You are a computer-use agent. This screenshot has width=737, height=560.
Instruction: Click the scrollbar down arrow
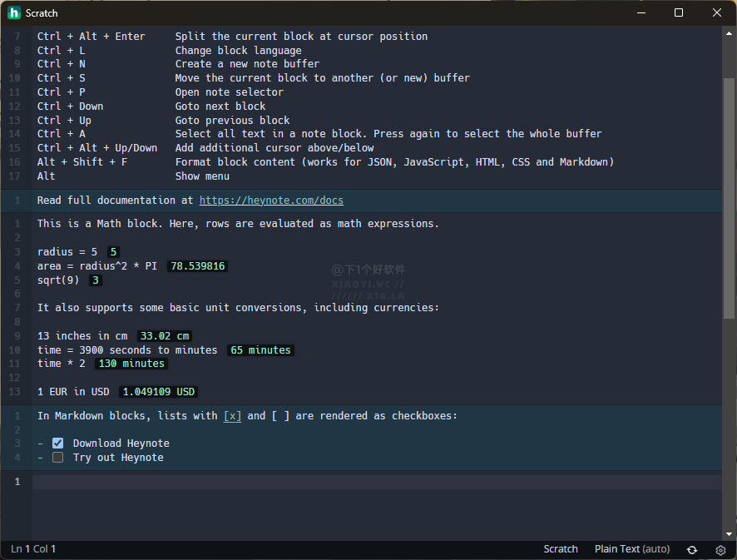[x=729, y=533]
